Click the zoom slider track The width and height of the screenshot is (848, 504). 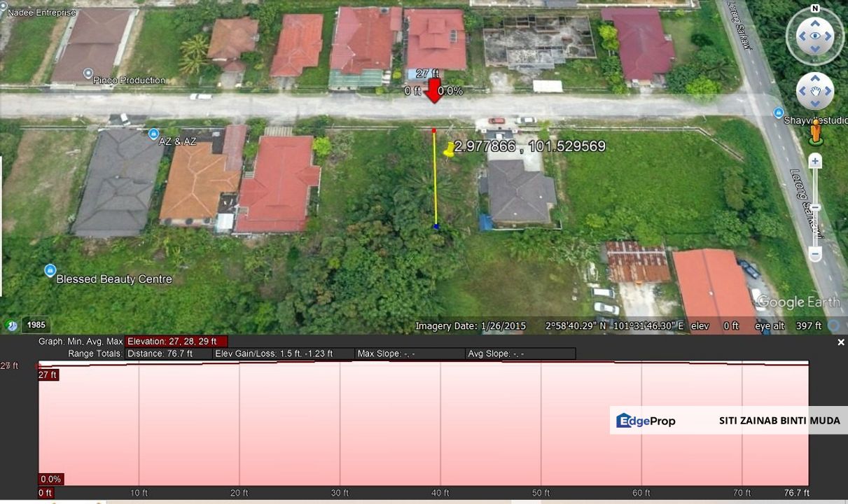pos(815,209)
